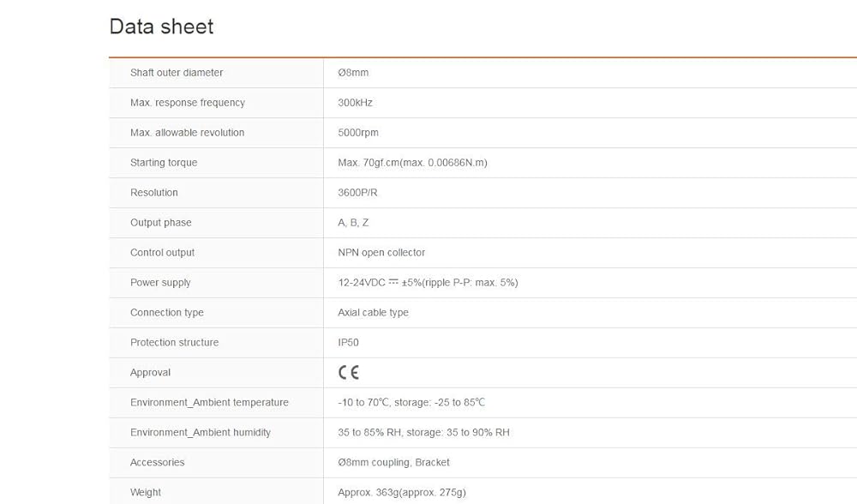Click the Ø8mm coupling, Bracket accessories value
The image size is (857, 504).
click(393, 463)
